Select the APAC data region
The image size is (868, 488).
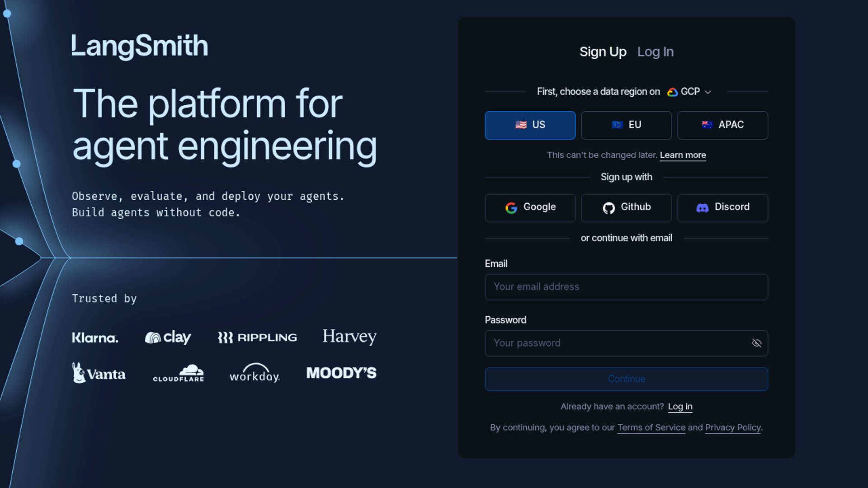(722, 125)
